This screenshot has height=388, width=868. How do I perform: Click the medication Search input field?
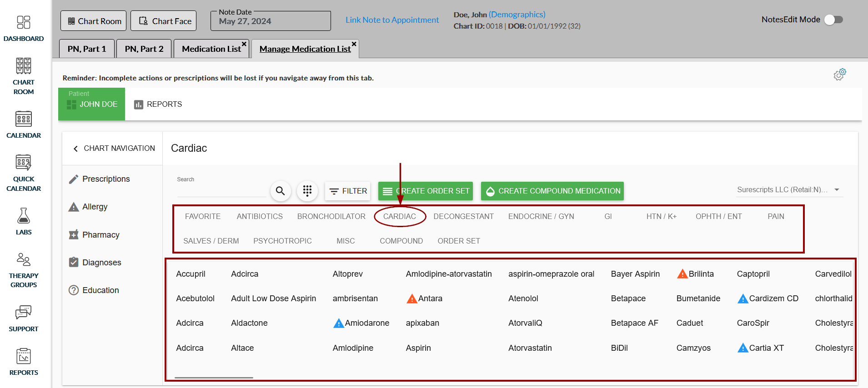pos(221,191)
